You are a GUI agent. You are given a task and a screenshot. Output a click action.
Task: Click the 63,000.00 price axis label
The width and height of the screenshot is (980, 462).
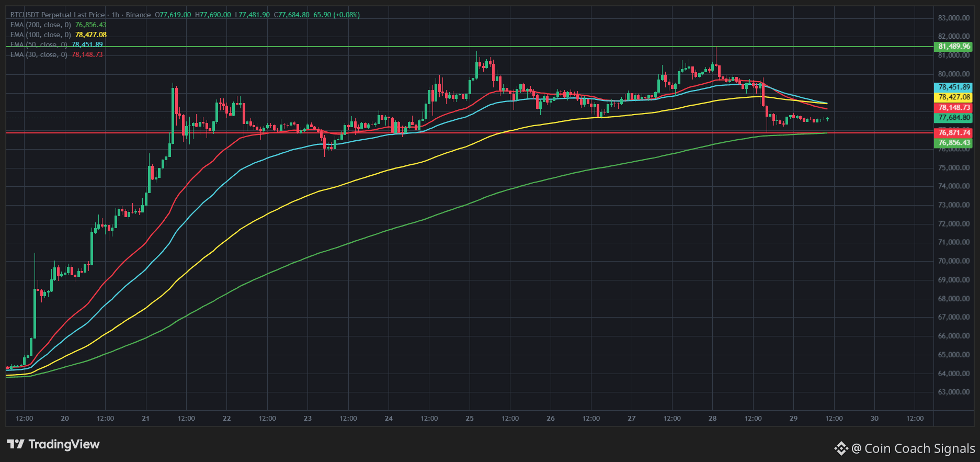coord(954,391)
